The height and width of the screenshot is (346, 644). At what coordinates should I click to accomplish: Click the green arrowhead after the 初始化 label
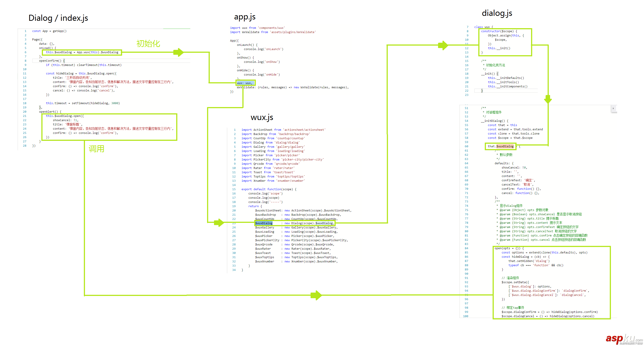tap(178, 52)
